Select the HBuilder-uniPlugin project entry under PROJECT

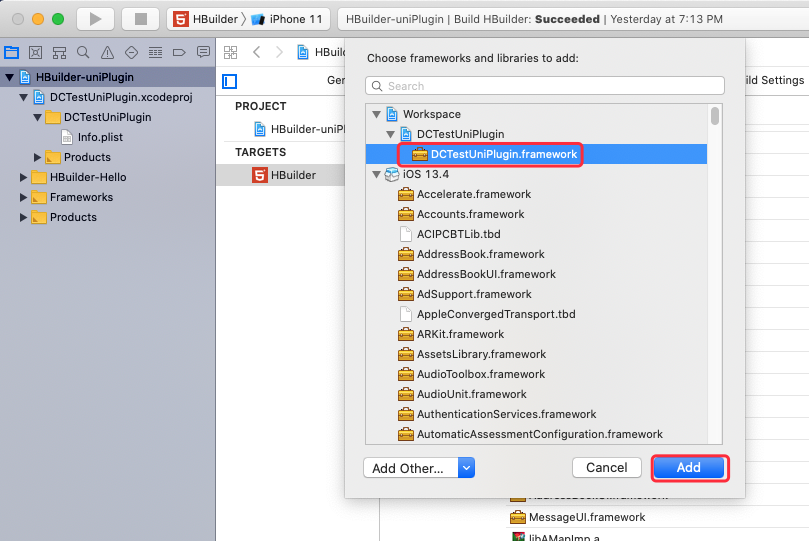click(300, 129)
